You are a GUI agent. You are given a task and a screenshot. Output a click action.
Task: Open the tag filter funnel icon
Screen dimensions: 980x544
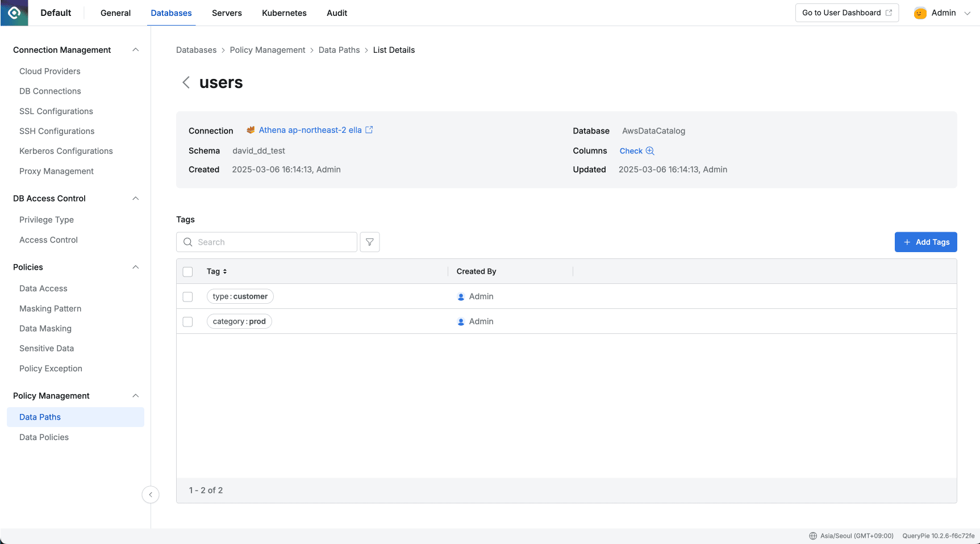(x=370, y=242)
